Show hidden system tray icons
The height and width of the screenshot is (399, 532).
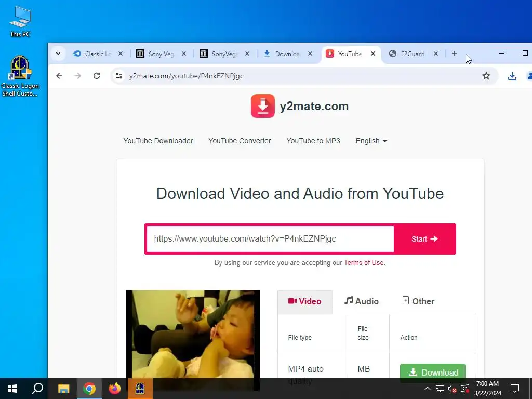tap(428, 389)
